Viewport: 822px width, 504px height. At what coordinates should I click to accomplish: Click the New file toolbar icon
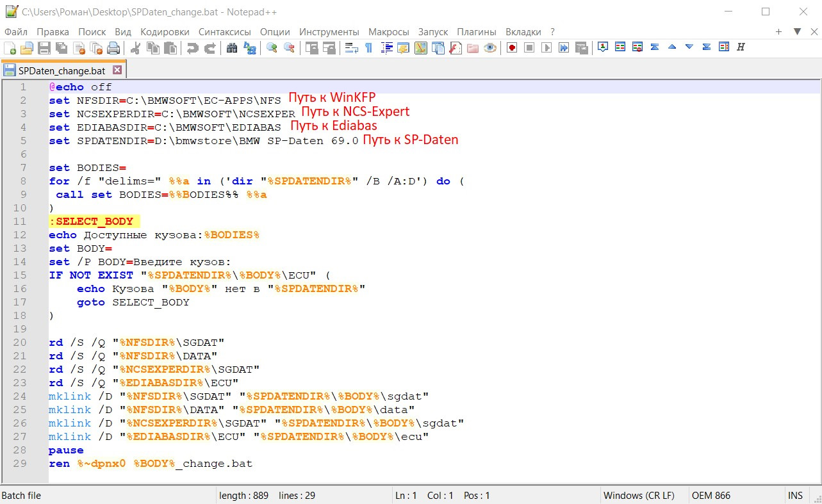point(10,48)
